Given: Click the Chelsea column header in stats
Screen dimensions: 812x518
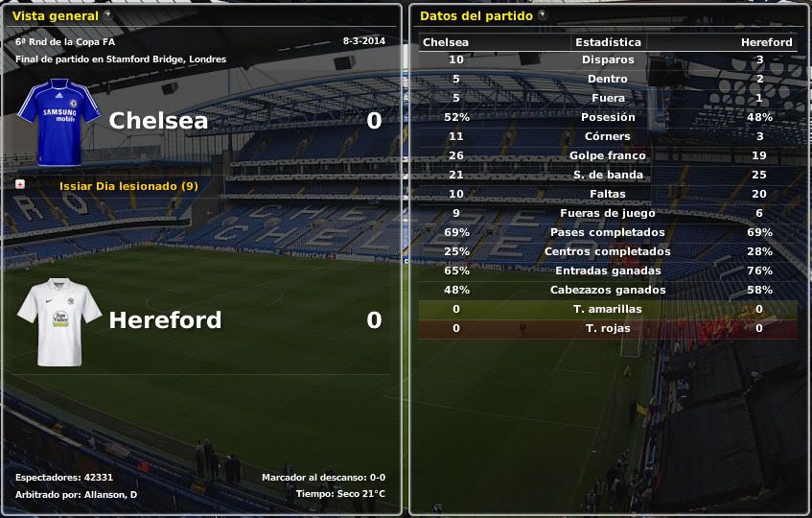Looking at the screenshot, I should pyautogui.click(x=446, y=42).
